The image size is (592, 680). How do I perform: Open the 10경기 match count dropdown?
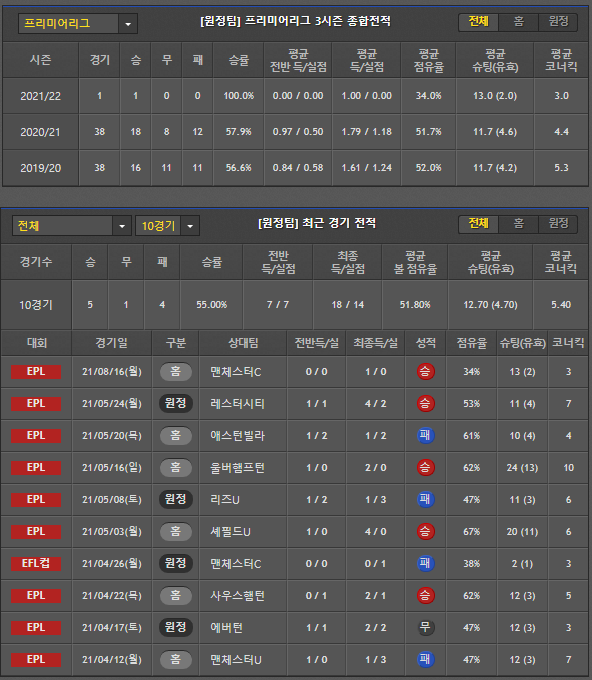[x=167, y=226]
